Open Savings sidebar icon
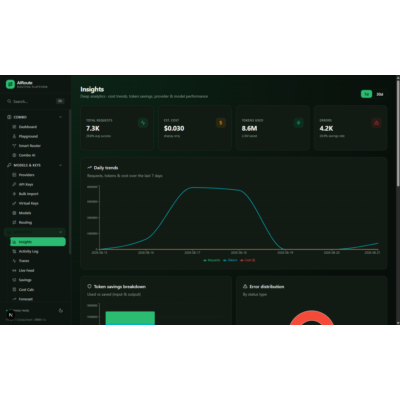The width and height of the screenshot is (400, 400). (14, 280)
